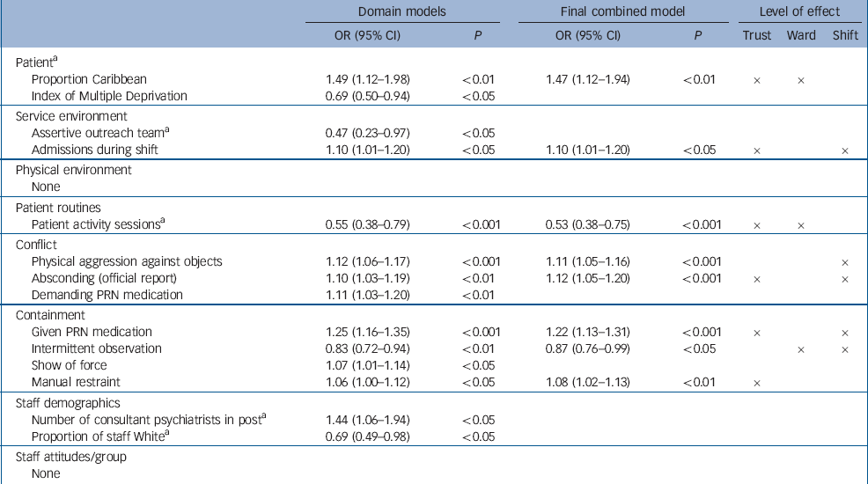This screenshot has width=868, height=484.
Task: Select the Index of Multiple Deprivation row label
Action: click(109, 96)
